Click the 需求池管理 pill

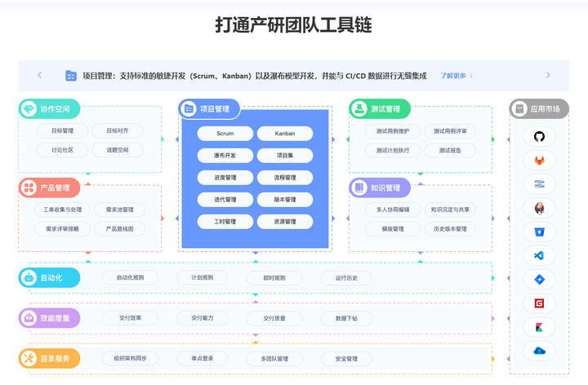119,210
